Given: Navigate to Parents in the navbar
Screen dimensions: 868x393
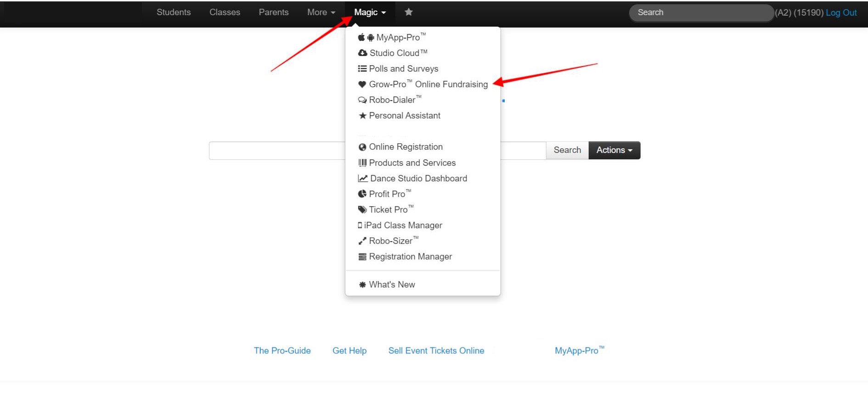Looking at the screenshot, I should [x=274, y=12].
